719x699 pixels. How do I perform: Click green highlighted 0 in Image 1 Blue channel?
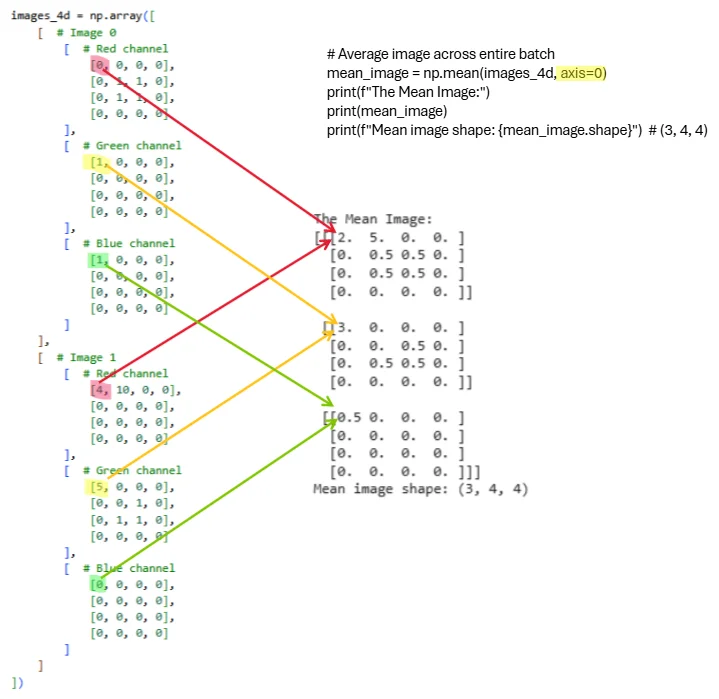click(x=97, y=584)
